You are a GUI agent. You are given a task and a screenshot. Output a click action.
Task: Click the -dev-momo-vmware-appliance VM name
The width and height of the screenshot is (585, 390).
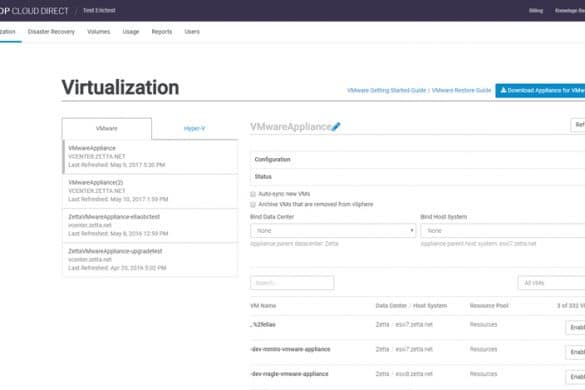click(x=290, y=349)
